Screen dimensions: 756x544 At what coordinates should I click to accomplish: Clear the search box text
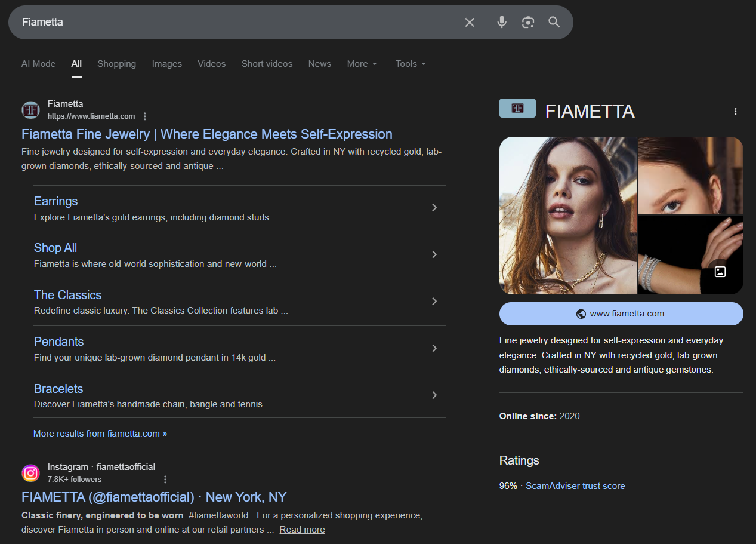tap(470, 22)
